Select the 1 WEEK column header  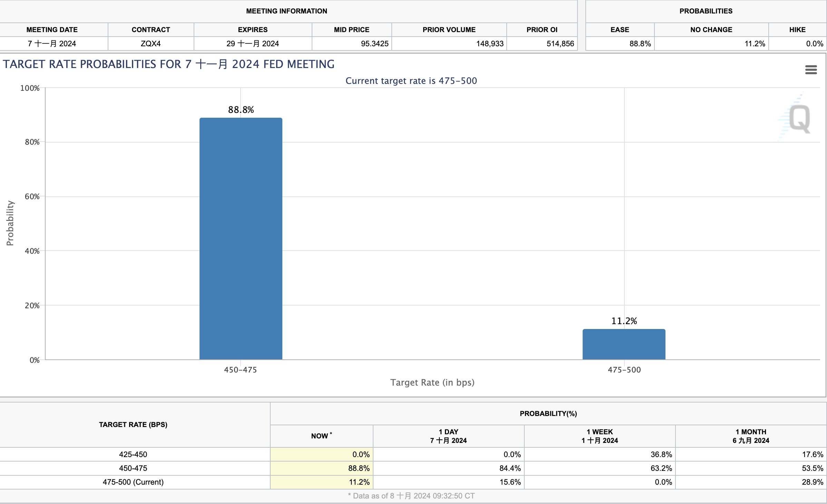600,436
